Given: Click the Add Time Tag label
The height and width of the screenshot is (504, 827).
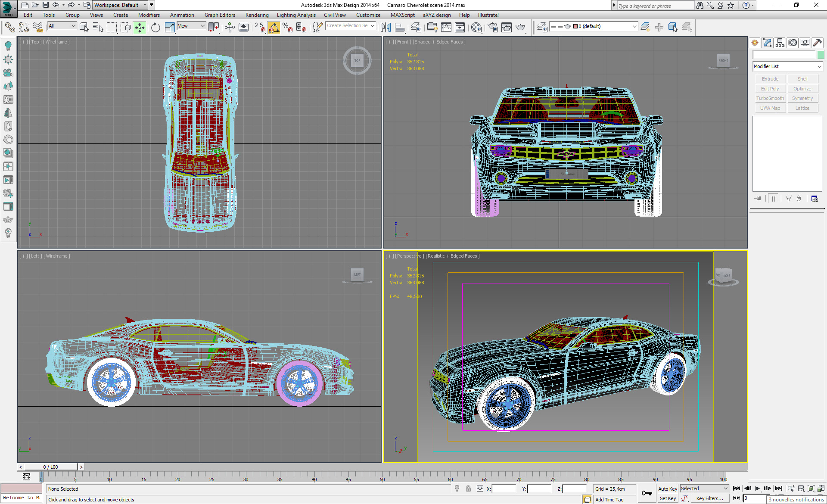Looking at the screenshot, I should [609, 500].
